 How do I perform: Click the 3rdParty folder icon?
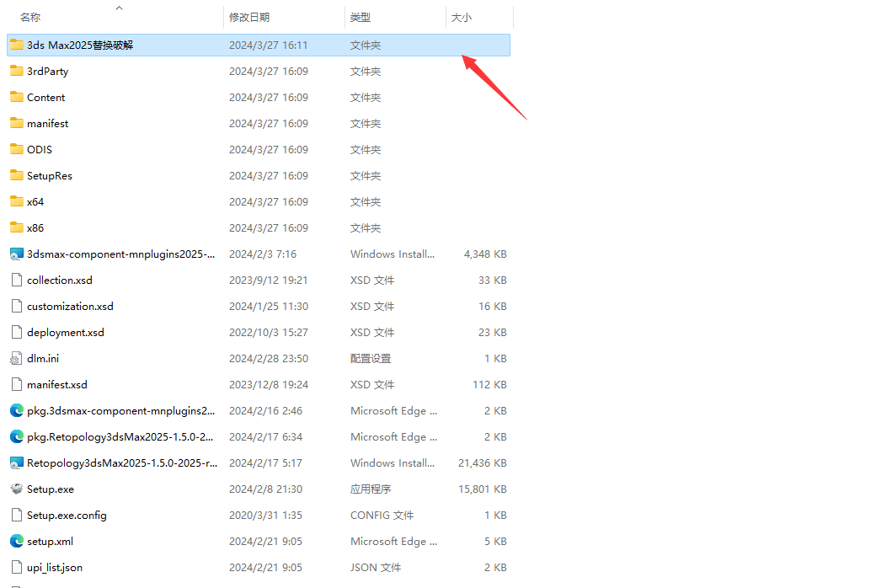pos(17,71)
